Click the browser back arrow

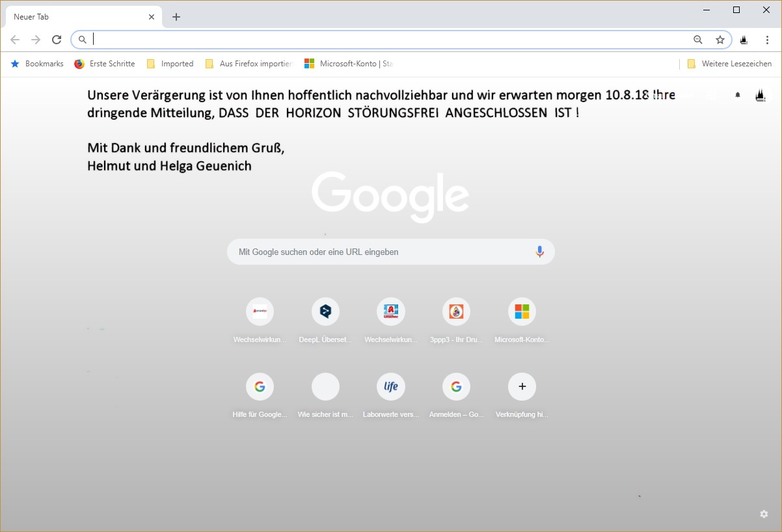[x=15, y=40]
